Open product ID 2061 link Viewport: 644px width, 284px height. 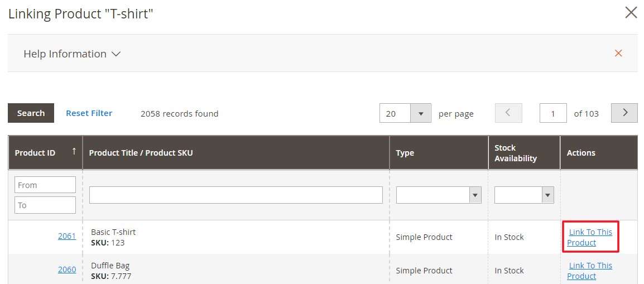(66, 236)
